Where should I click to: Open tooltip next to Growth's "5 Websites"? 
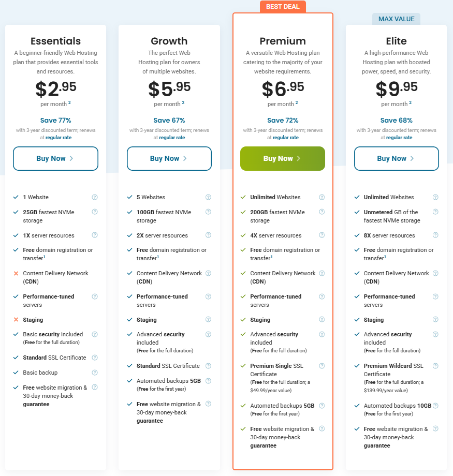click(x=208, y=197)
